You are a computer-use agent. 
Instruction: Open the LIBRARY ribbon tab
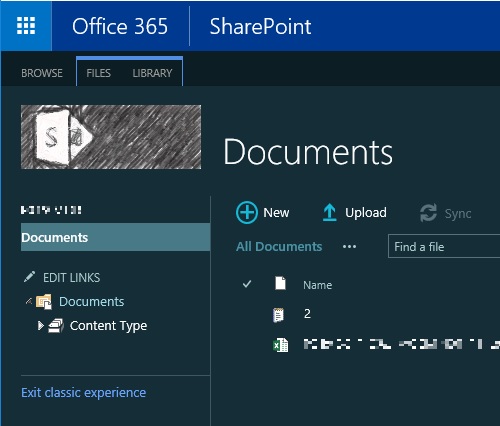(x=152, y=73)
